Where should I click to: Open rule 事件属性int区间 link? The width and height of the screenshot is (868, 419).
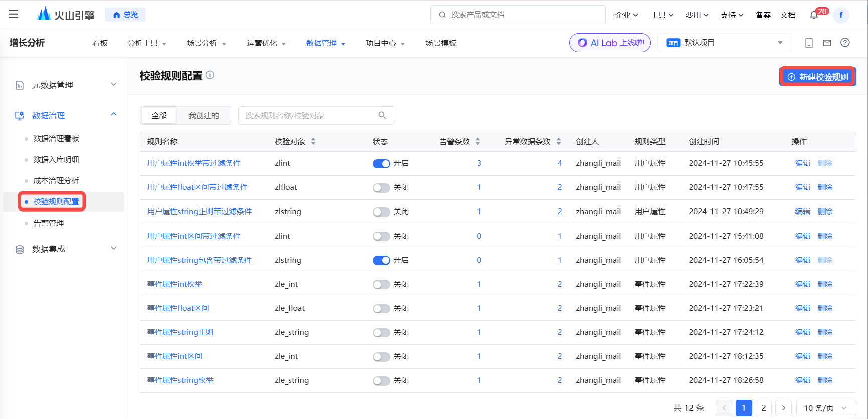[174, 356]
